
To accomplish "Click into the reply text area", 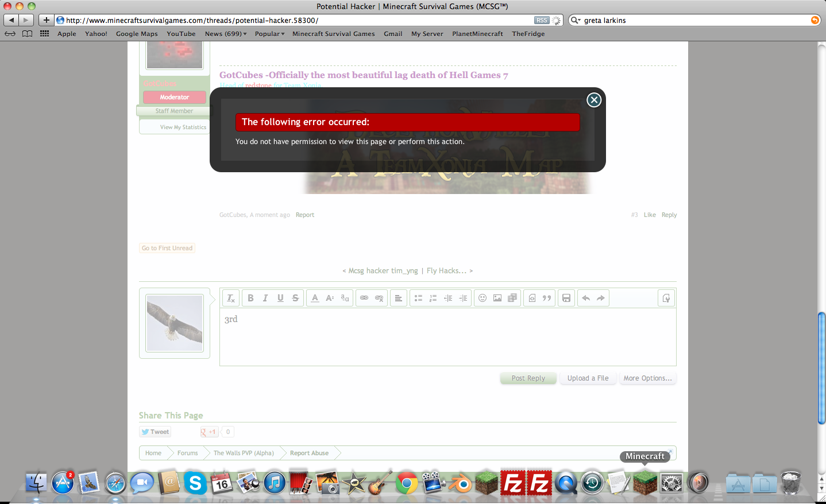I will pyautogui.click(x=448, y=337).
